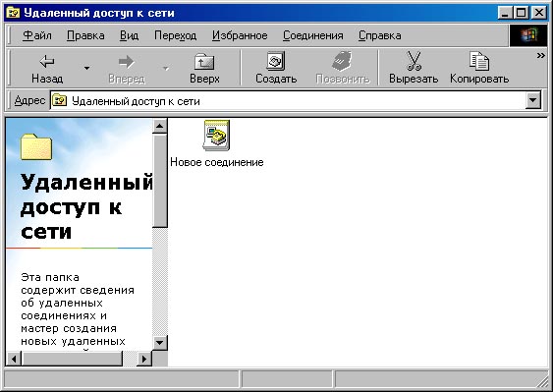Maximize the window
This screenshot has width=553, height=392.
[x=521, y=13]
